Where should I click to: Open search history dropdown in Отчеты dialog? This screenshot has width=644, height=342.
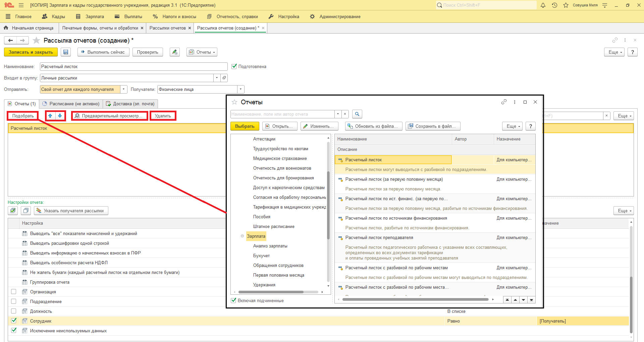[x=338, y=114]
